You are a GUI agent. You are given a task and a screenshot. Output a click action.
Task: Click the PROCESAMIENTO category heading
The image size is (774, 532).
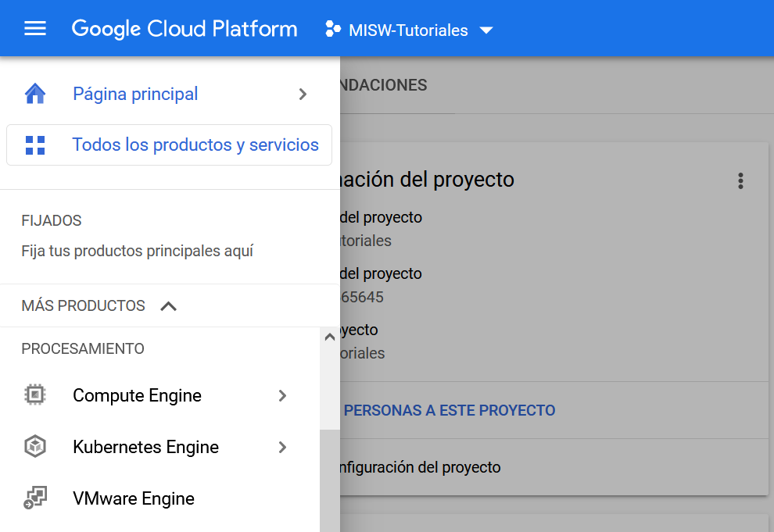83,348
